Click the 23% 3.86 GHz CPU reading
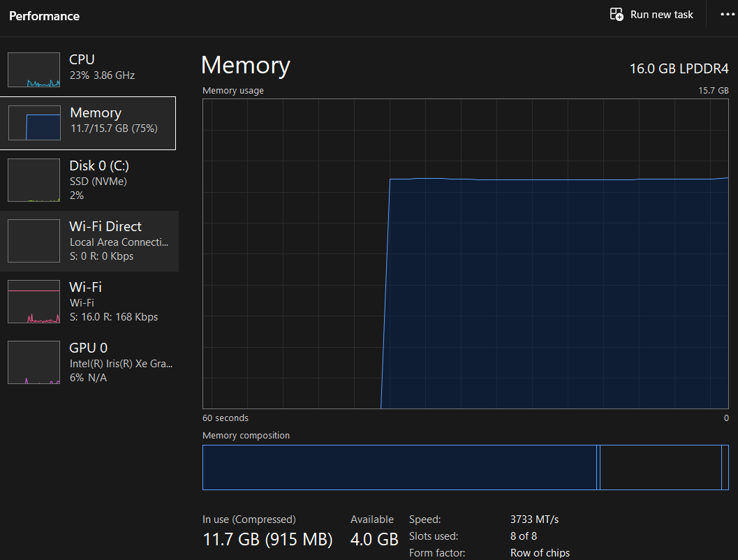738x560 pixels. click(102, 75)
